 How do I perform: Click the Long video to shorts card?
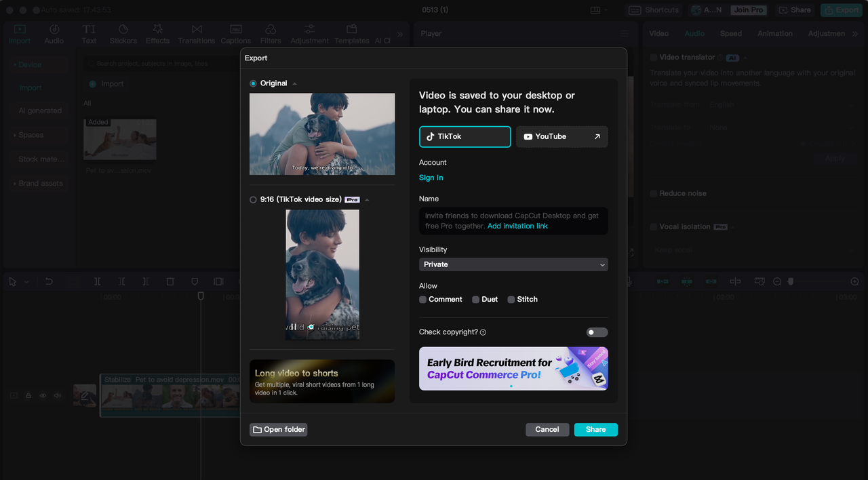pos(322,381)
